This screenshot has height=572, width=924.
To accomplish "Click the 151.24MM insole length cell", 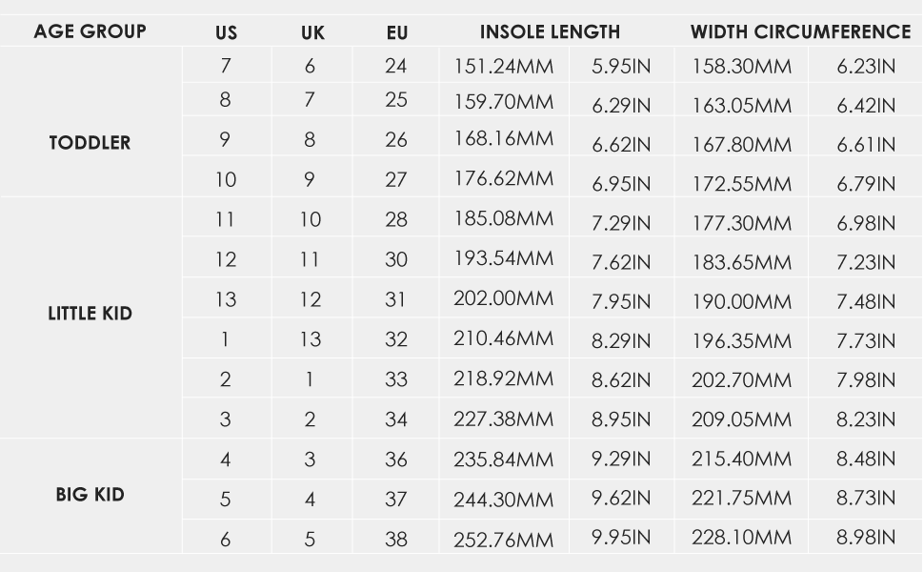I will tap(503, 65).
